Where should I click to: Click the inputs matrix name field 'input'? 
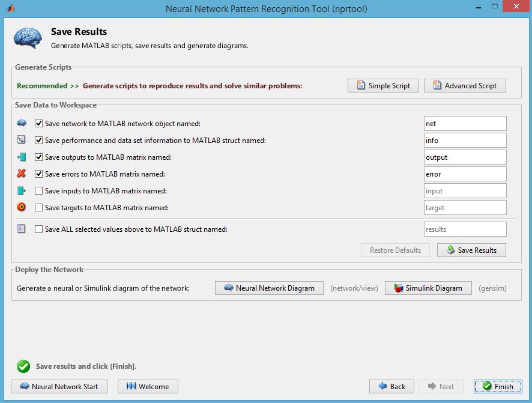point(465,191)
